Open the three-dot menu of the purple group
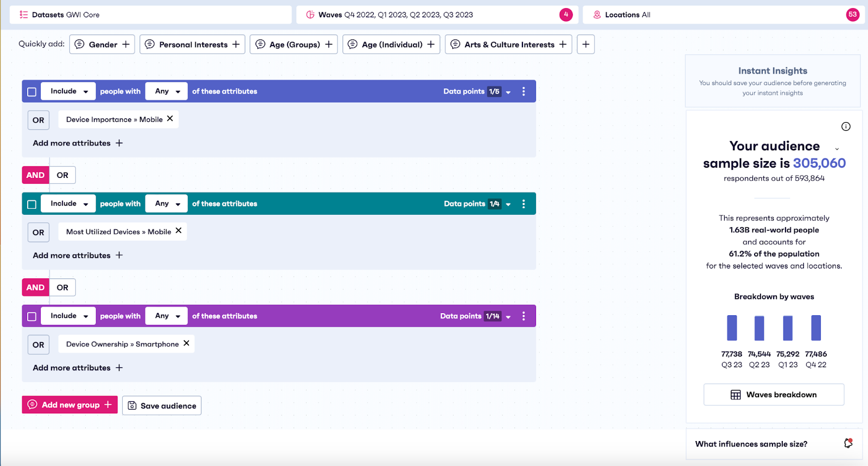 [524, 316]
